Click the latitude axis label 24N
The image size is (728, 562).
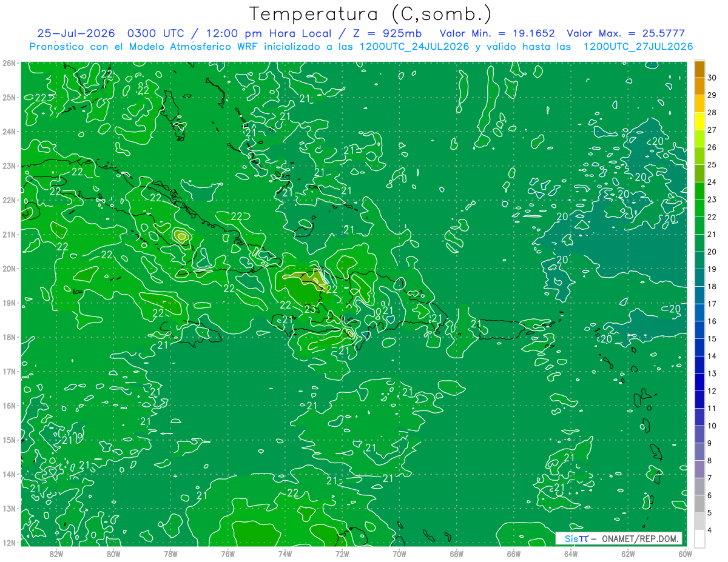click(x=8, y=132)
